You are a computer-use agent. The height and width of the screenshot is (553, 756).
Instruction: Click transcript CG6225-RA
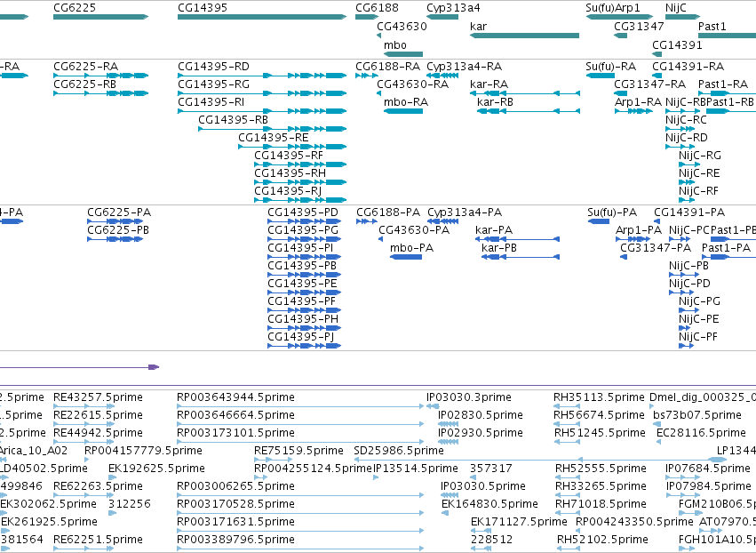click(86, 67)
